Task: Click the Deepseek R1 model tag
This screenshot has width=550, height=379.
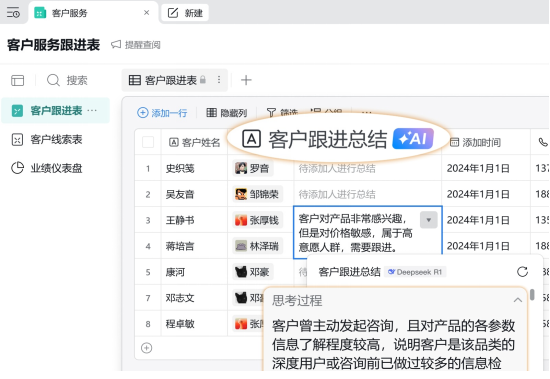Action: pyautogui.click(x=415, y=272)
